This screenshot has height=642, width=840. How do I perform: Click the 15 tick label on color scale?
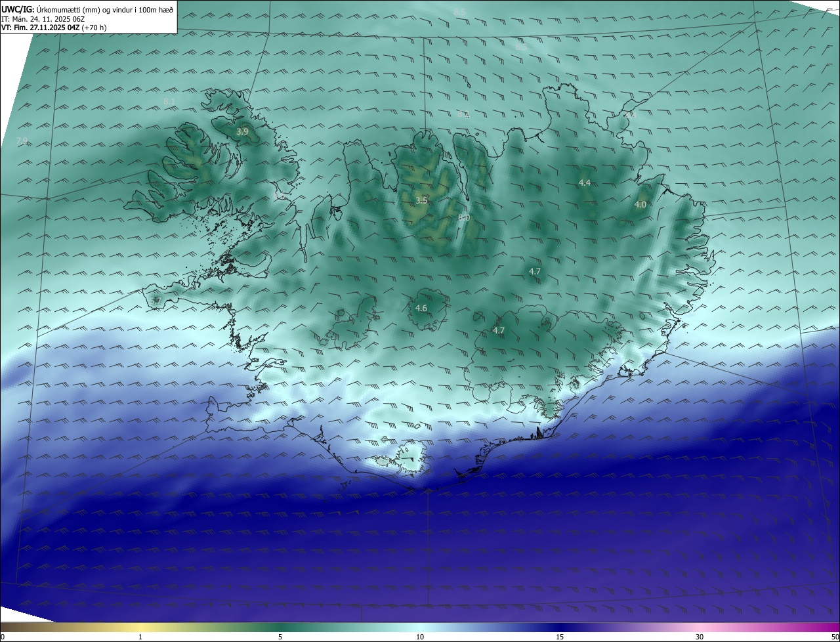560,637
